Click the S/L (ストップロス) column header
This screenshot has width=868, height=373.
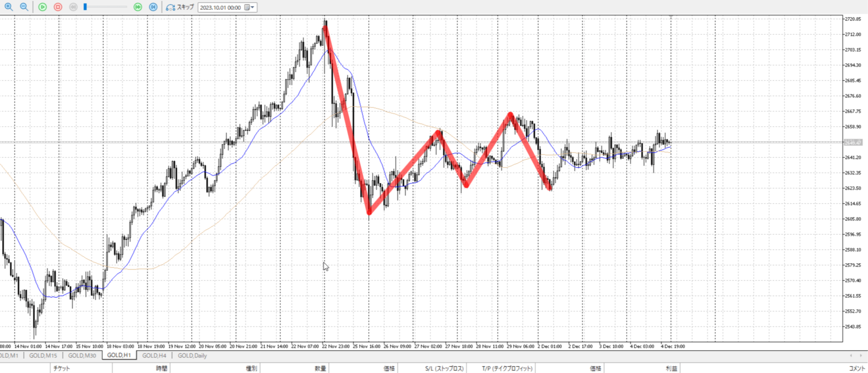[444, 369]
